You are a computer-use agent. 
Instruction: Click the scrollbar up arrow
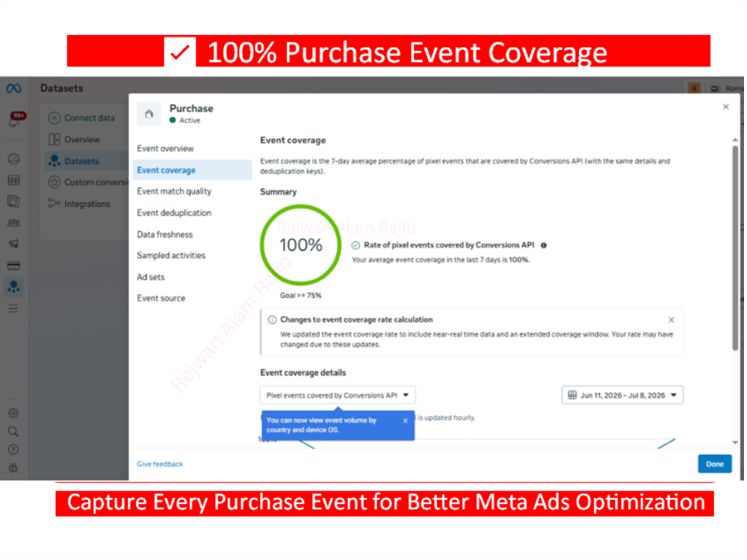[736, 140]
